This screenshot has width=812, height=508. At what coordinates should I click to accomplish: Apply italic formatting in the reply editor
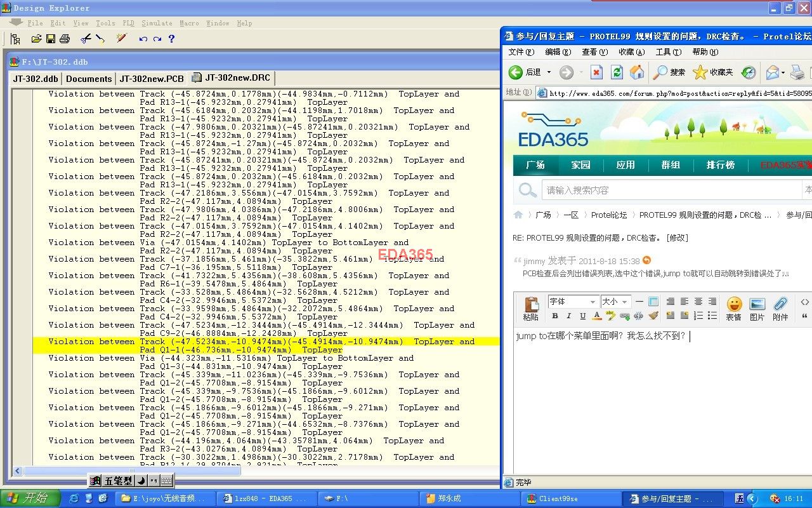pyautogui.click(x=569, y=316)
